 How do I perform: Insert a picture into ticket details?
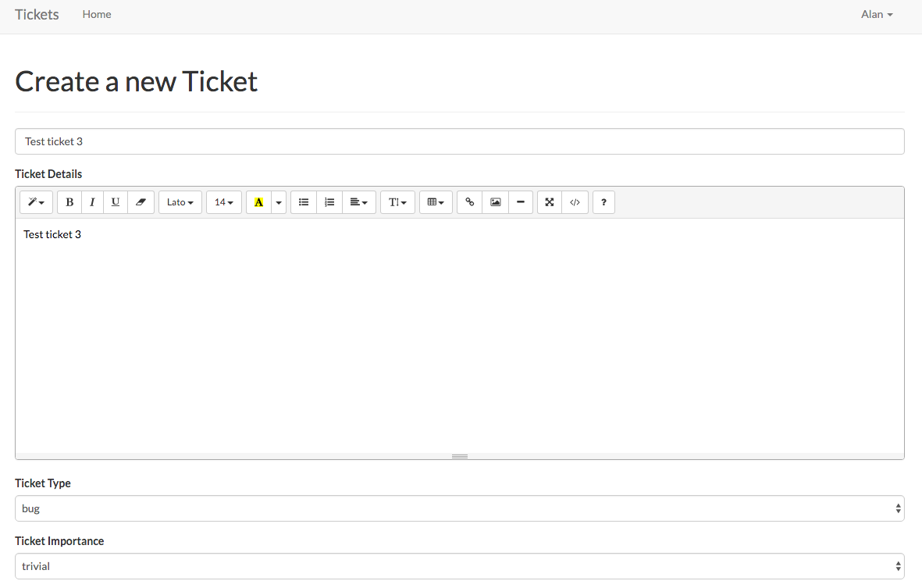(x=496, y=202)
